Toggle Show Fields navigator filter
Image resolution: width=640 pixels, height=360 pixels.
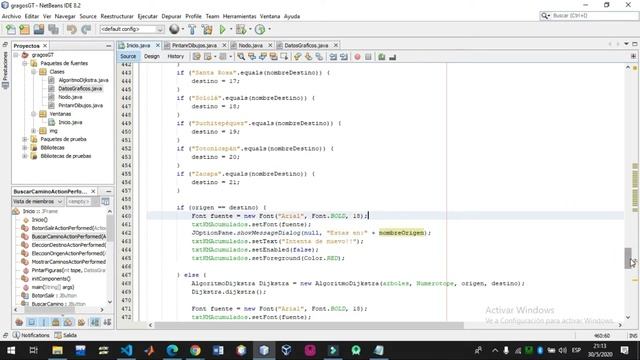click(x=32, y=322)
